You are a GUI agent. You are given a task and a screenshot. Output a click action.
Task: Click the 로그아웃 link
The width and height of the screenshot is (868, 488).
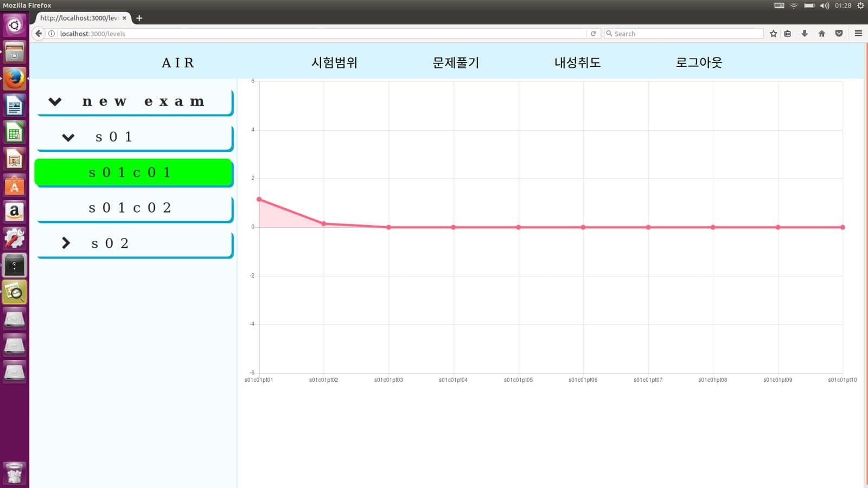[x=699, y=62]
